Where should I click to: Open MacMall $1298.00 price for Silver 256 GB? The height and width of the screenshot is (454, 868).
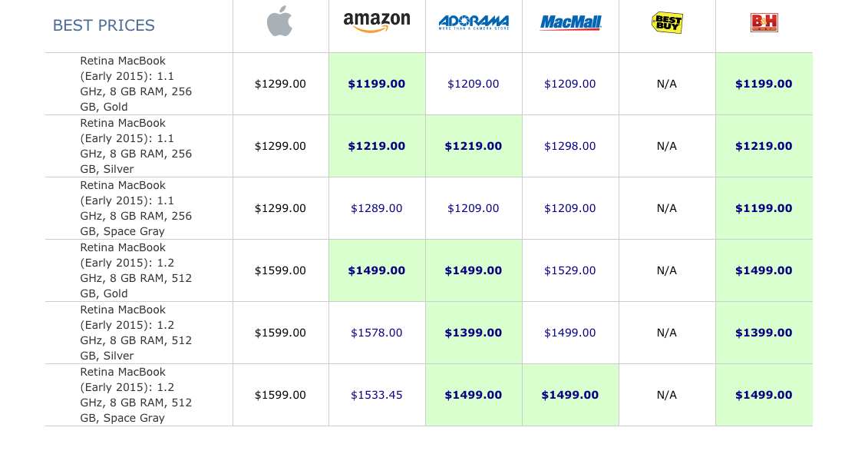pyautogui.click(x=570, y=146)
